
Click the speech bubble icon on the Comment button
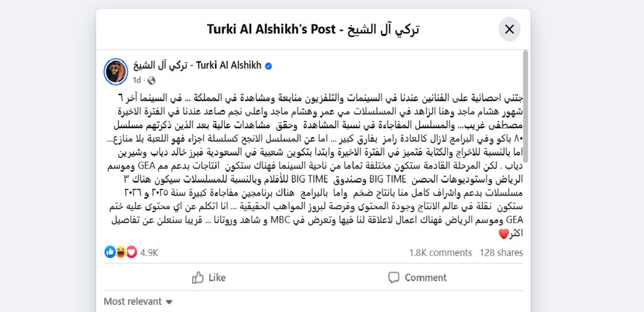[394, 277]
